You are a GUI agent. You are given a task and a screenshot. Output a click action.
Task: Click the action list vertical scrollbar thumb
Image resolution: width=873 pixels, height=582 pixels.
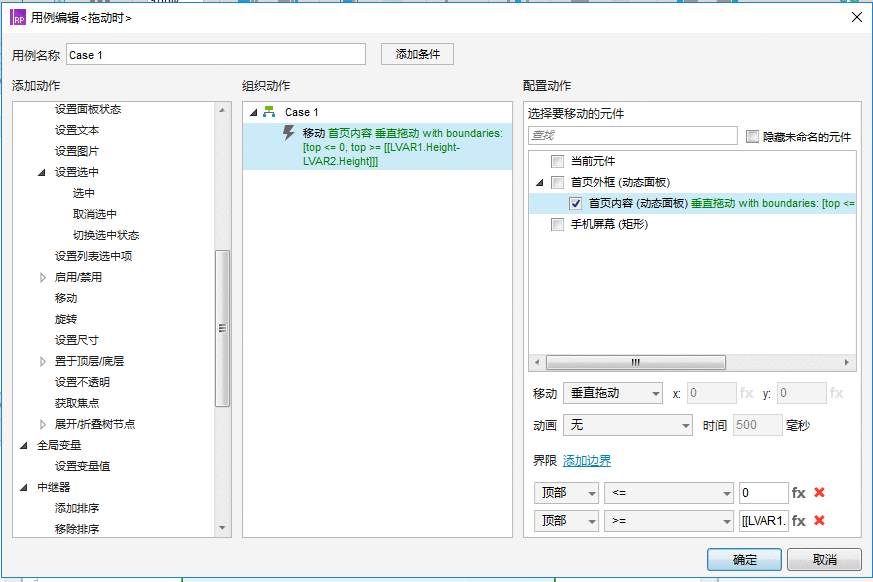(222, 329)
